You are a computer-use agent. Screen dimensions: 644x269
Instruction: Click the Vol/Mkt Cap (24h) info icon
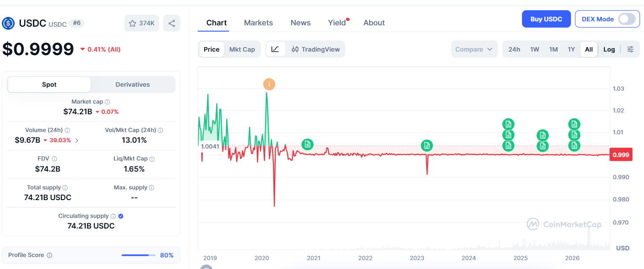pyautogui.click(x=160, y=130)
